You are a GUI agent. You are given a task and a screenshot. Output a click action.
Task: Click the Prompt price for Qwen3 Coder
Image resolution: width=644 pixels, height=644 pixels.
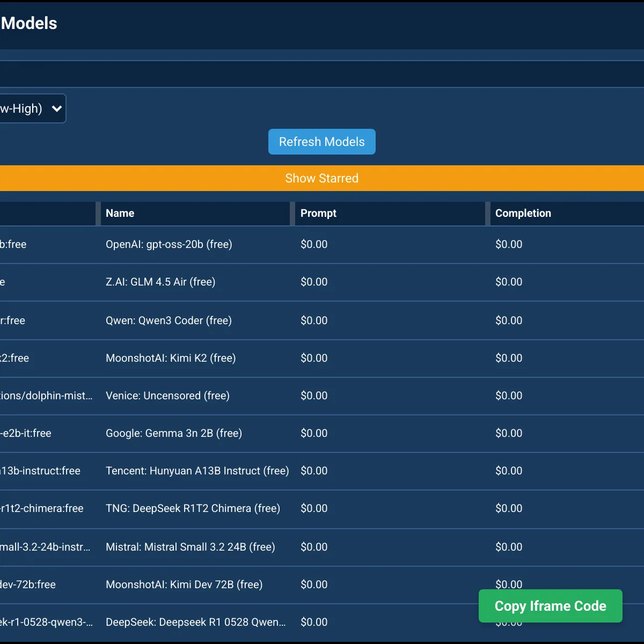[x=314, y=320]
